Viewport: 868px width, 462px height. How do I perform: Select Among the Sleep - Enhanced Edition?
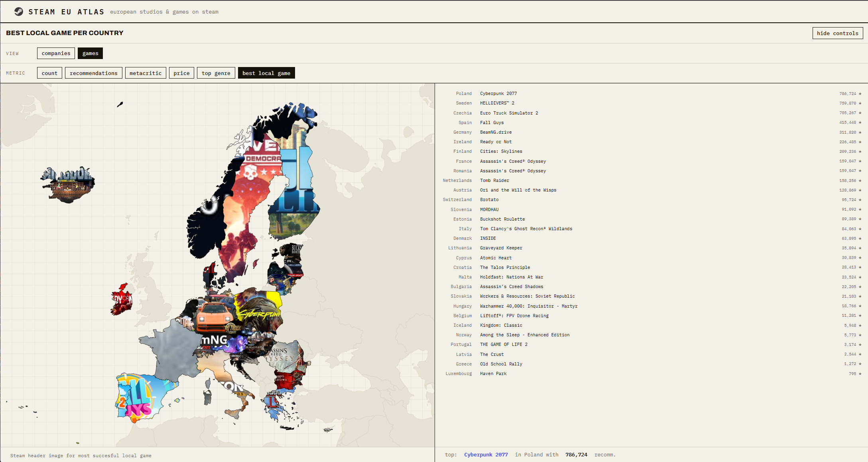point(525,335)
